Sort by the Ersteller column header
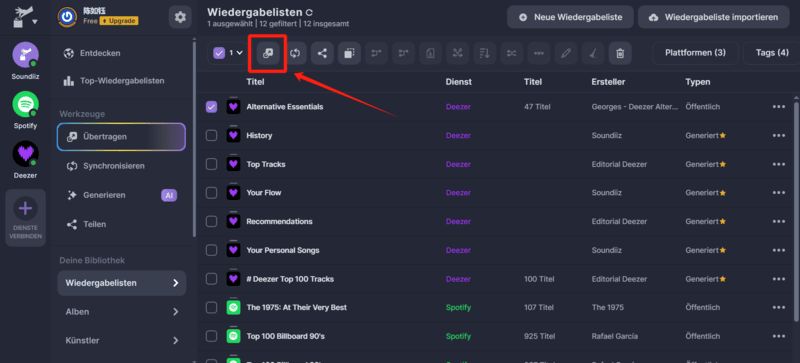This screenshot has width=800, height=363. [608, 82]
